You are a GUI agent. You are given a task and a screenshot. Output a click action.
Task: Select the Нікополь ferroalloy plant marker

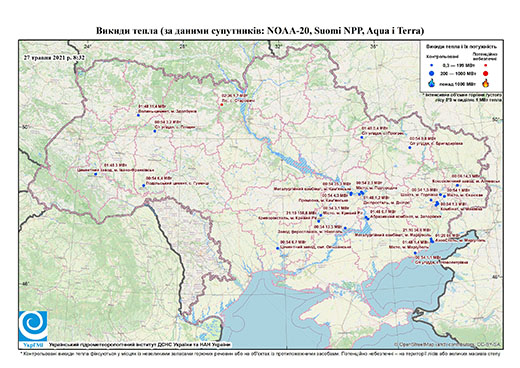coord(345,228)
